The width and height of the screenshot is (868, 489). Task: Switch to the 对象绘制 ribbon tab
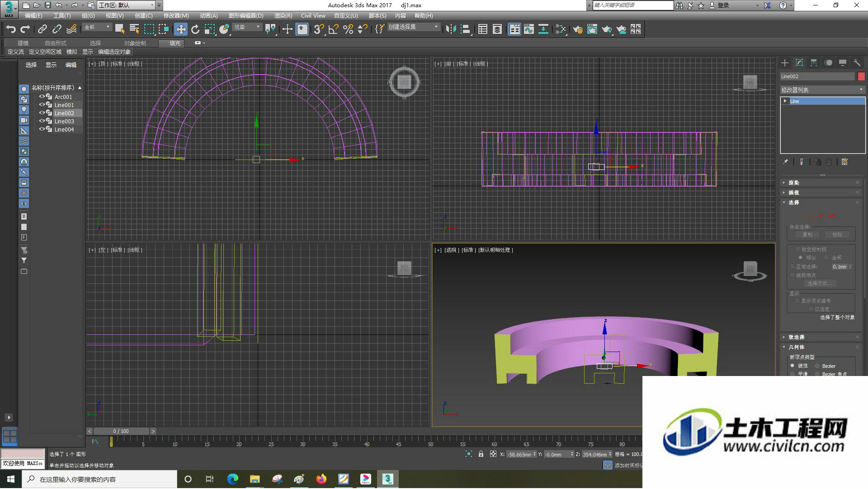tap(135, 43)
